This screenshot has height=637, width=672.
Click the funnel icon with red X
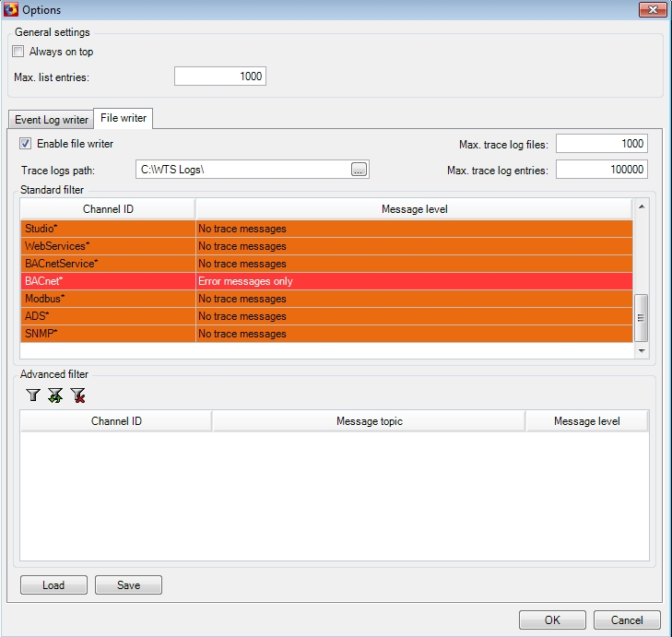(78, 395)
